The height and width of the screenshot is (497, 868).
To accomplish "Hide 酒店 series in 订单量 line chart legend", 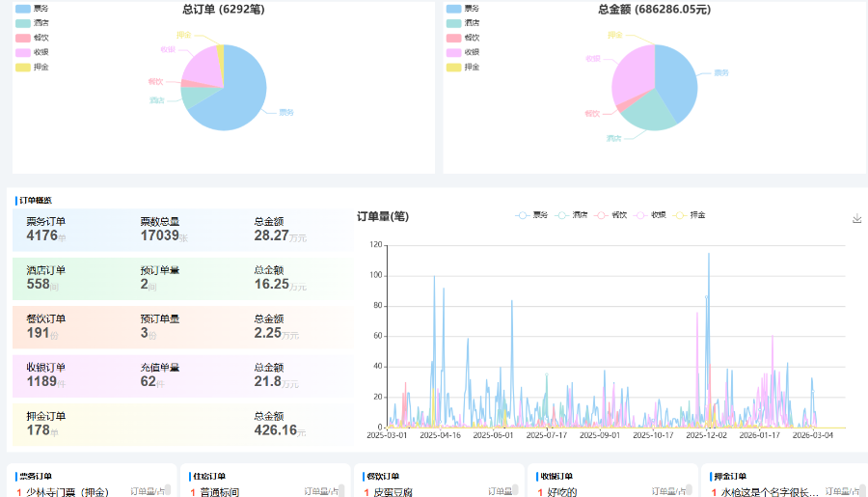I will 571,215.
